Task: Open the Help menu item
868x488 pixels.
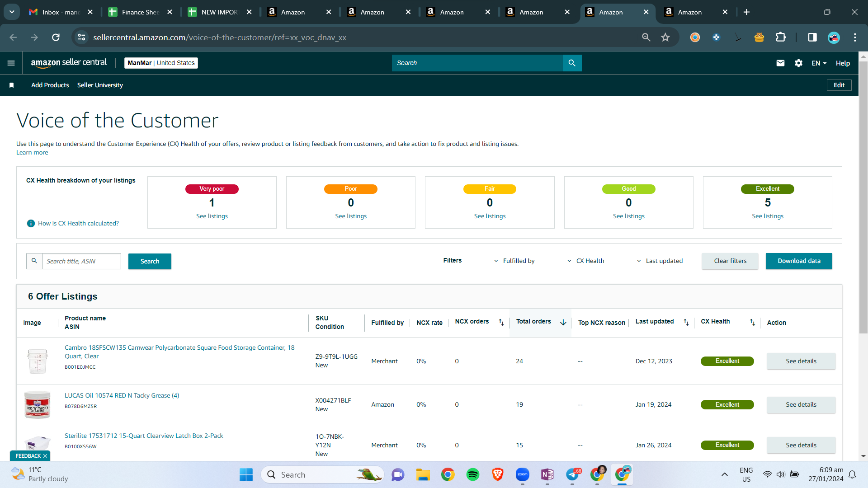Action: click(843, 63)
